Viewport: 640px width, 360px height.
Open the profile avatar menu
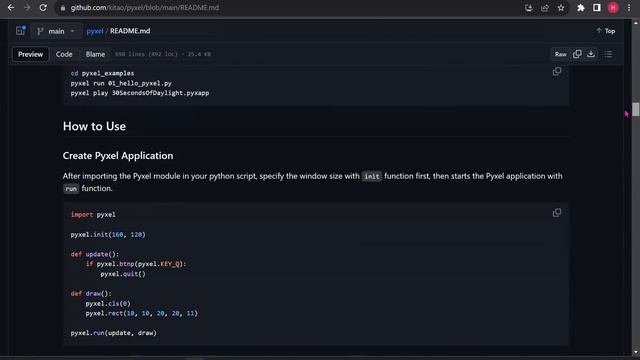[613, 8]
